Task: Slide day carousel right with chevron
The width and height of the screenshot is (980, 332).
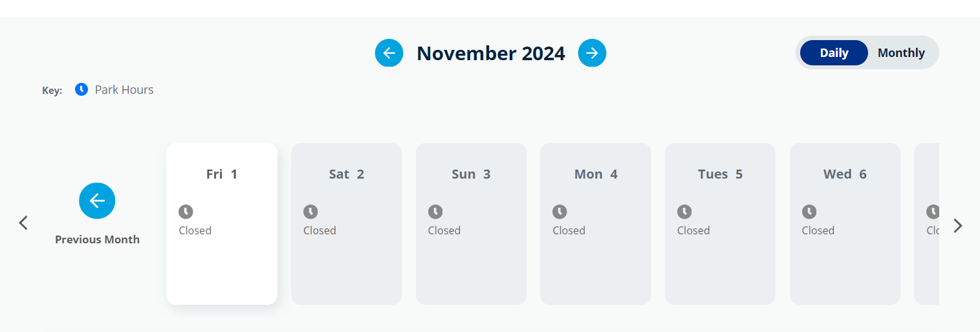Action: pos(958,225)
